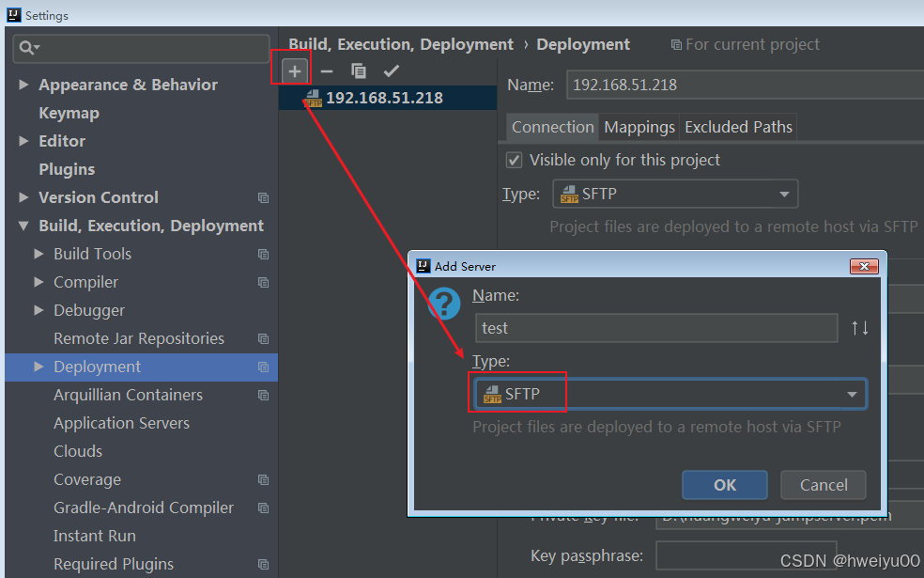Viewport: 924px width, 578px height.
Task: Open Application Servers settings
Action: pyautogui.click(x=121, y=424)
